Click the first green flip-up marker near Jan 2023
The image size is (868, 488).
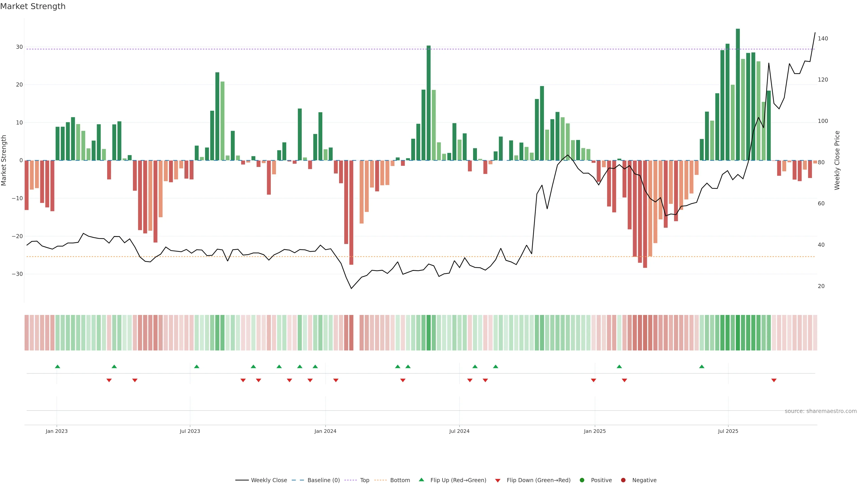tap(58, 366)
